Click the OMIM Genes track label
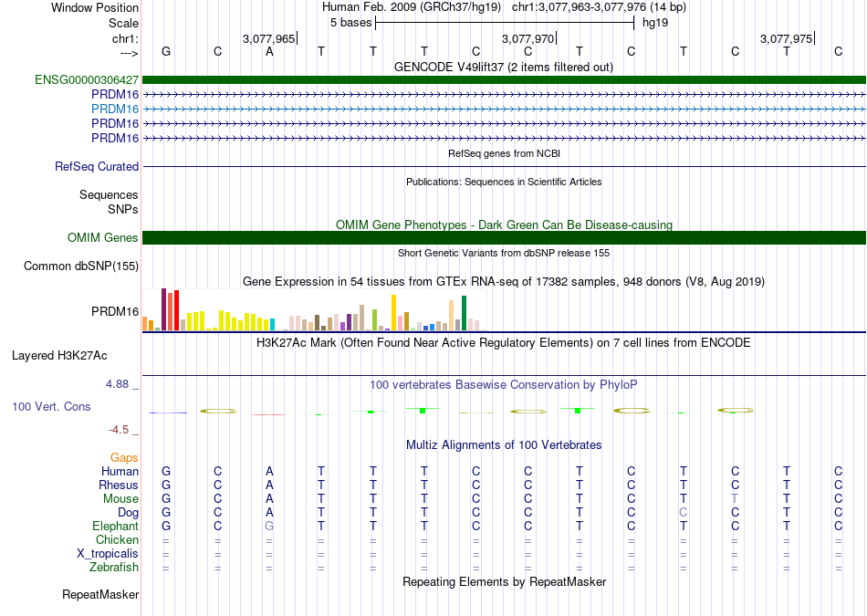867x616 pixels. (x=103, y=238)
